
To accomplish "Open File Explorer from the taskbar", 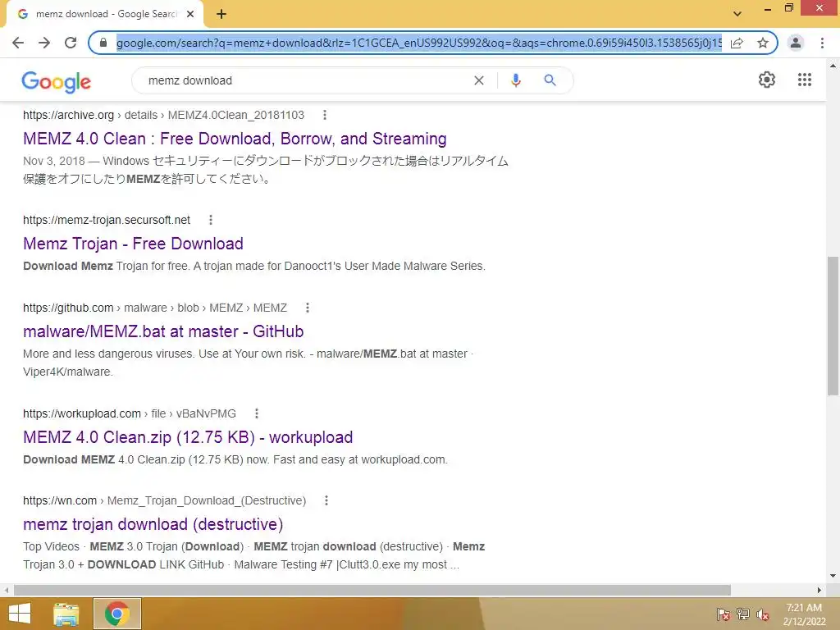I will [x=66, y=614].
